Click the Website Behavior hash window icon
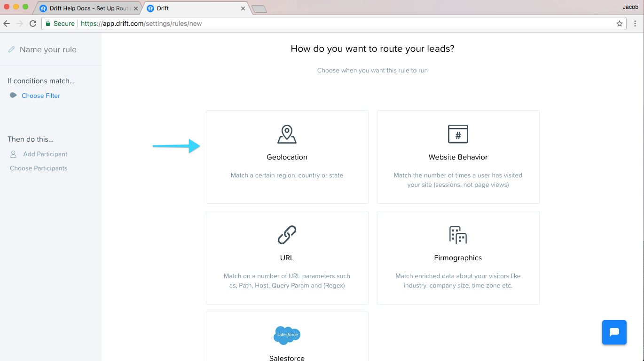644x361 pixels. 458,134
